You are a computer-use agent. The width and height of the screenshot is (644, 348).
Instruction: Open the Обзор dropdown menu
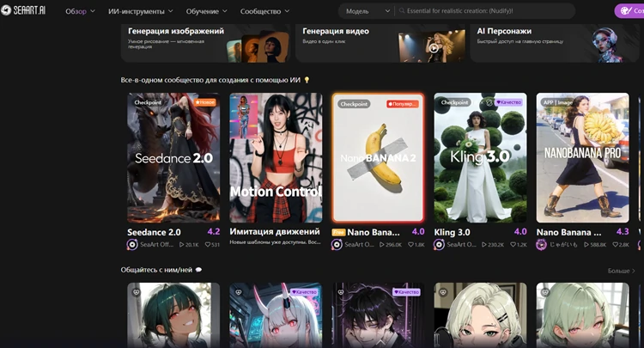pos(80,11)
